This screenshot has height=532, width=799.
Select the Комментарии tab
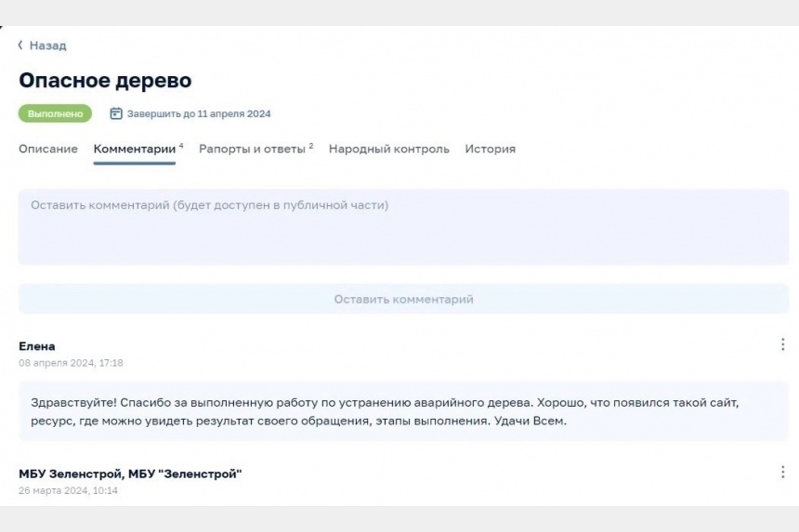click(135, 149)
